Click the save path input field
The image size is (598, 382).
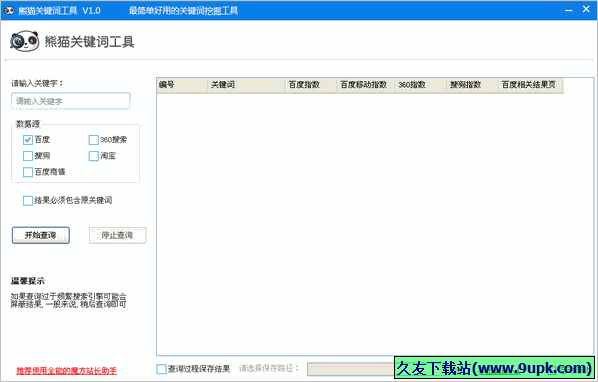pyautogui.click(x=351, y=369)
